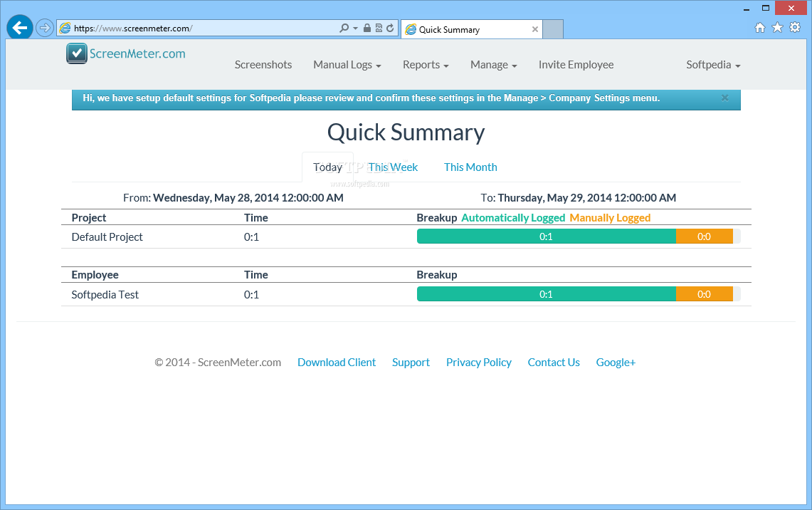Dismiss the default settings notification banner
Viewport: 812px width, 510px height.
click(x=725, y=98)
